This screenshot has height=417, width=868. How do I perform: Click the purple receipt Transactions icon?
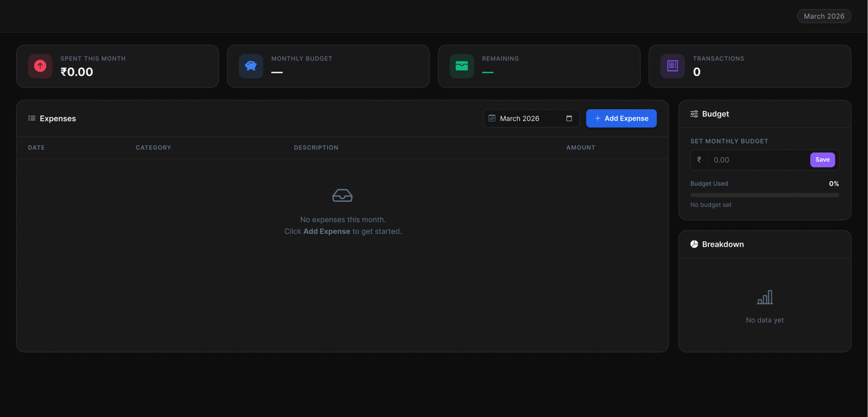[673, 66]
